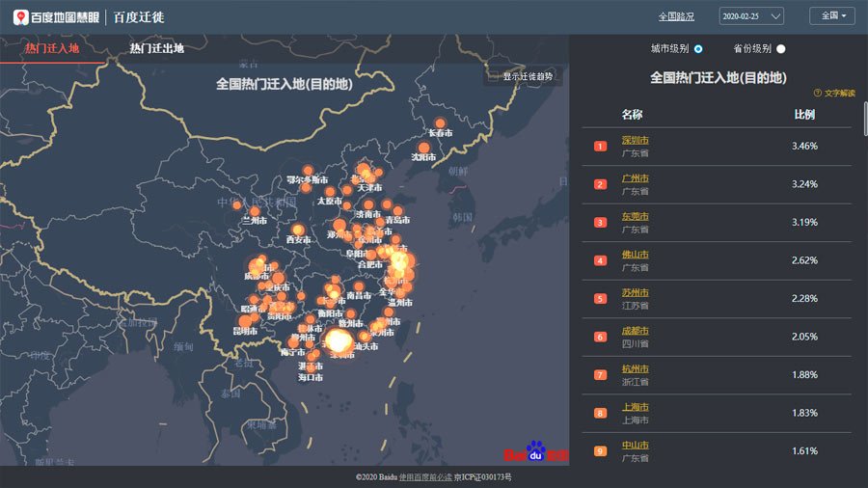Image resolution: width=868 pixels, height=488 pixels.
Task: Click the 1.61% ratio value
Action: coord(804,451)
